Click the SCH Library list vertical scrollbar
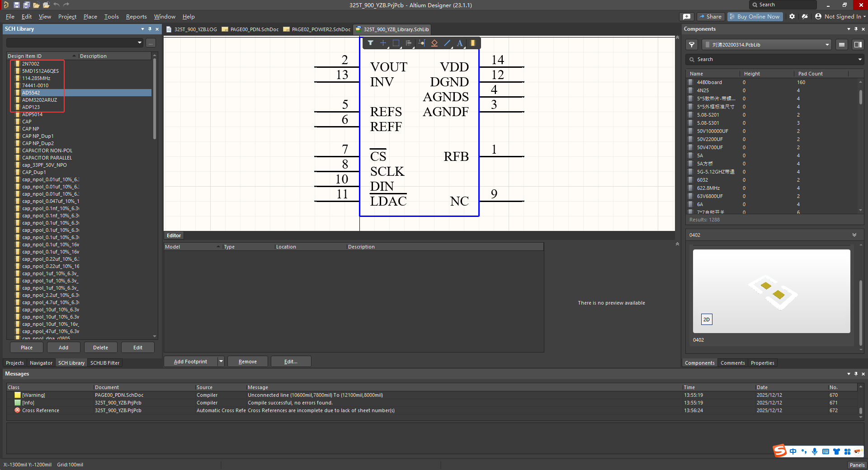 (x=155, y=99)
